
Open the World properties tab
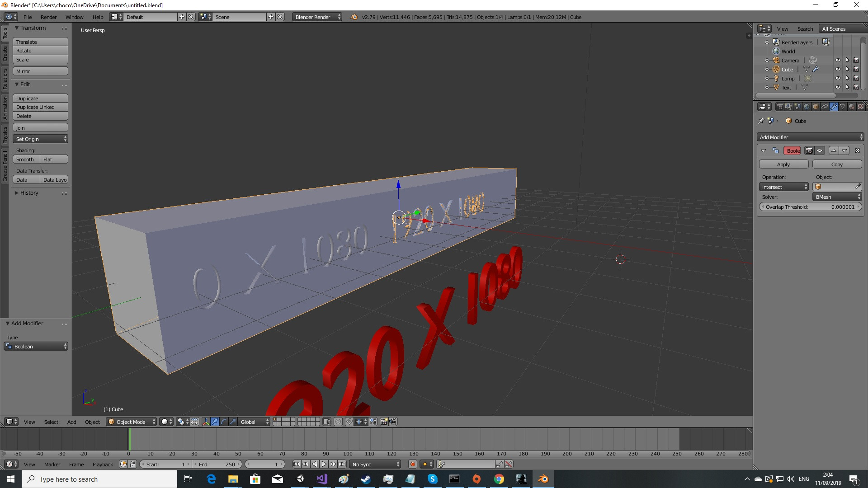coord(807,107)
